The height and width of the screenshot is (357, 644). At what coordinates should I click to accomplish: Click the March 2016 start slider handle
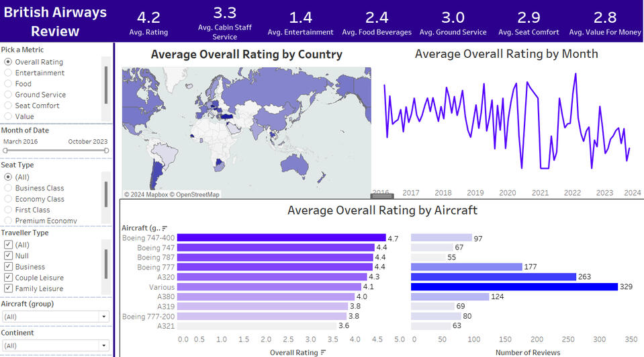[5, 151]
